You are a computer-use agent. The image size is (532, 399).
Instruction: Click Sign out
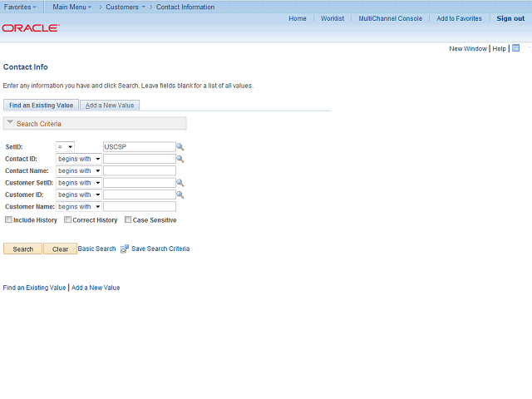[510, 18]
